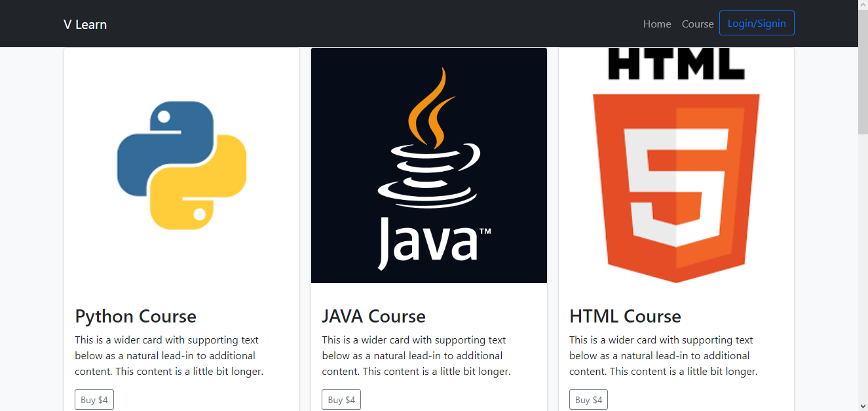
Task: Select the Python Course title
Action: [136, 317]
